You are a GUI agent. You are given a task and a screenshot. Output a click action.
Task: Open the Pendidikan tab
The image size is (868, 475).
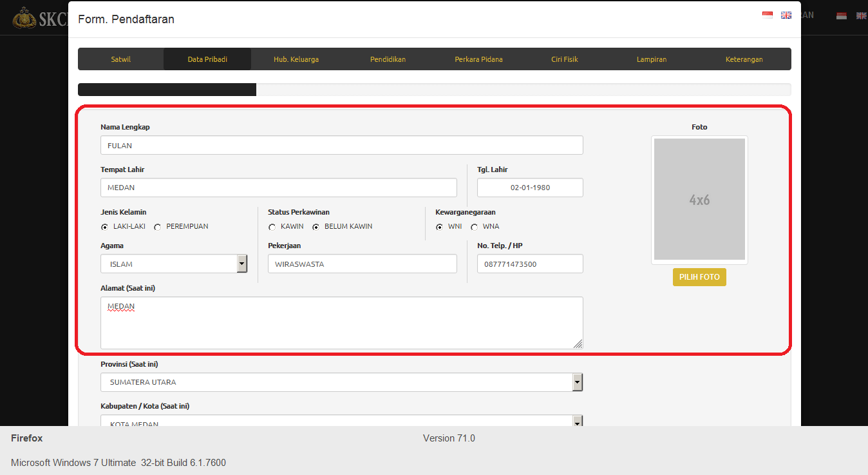(388, 59)
